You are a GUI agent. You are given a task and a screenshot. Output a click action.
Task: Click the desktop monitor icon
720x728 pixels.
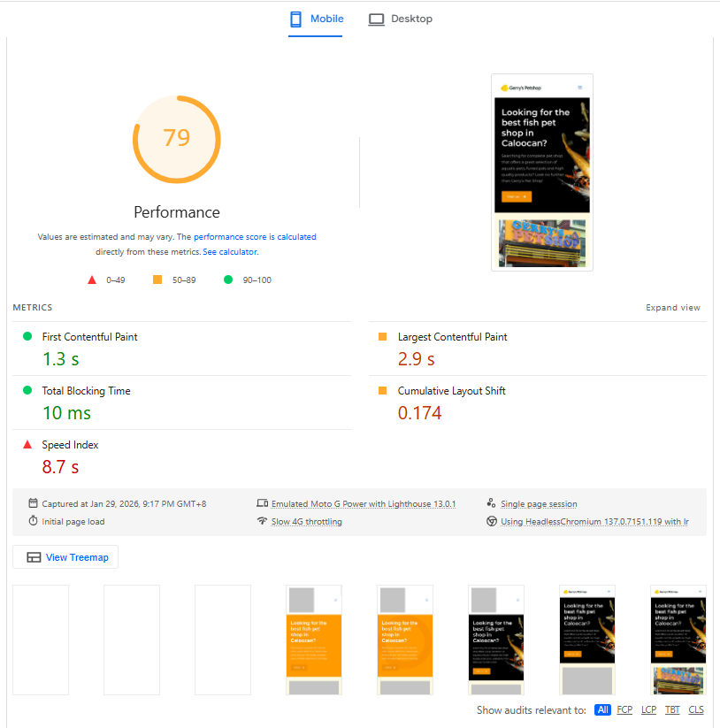[x=376, y=19]
